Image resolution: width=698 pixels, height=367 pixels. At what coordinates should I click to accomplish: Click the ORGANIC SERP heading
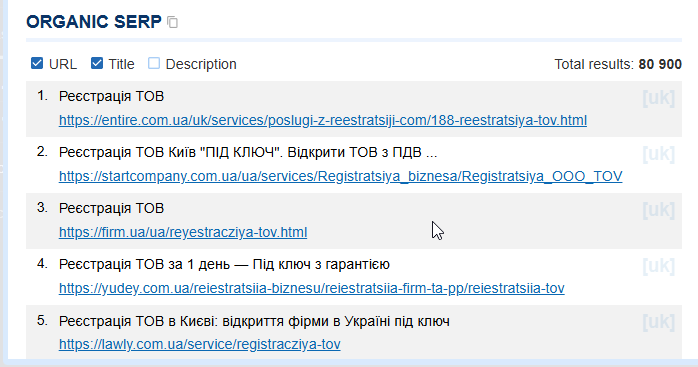click(94, 22)
